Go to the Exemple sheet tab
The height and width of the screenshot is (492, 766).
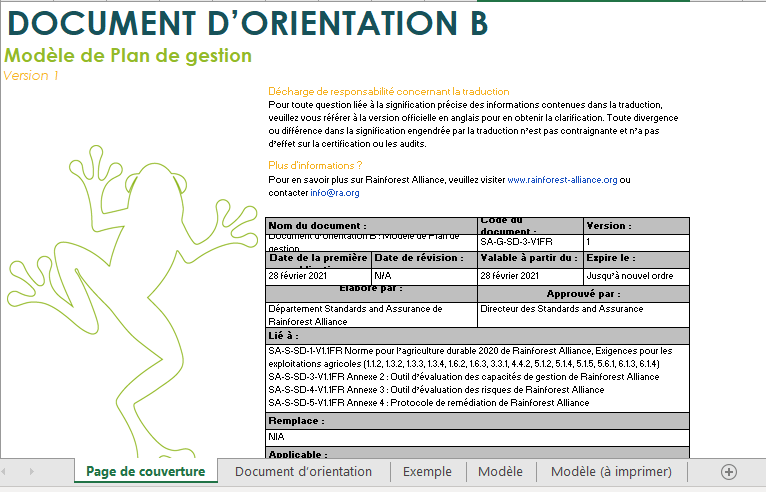(x=427, y=472)
